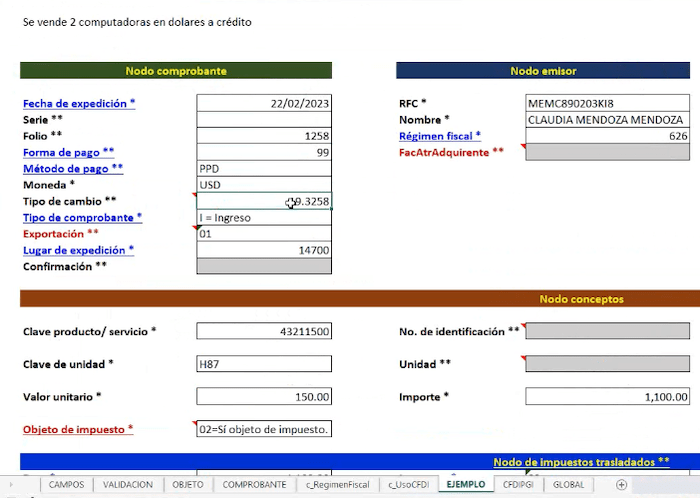Click the Fecha de expedición link

pos(78,104)
